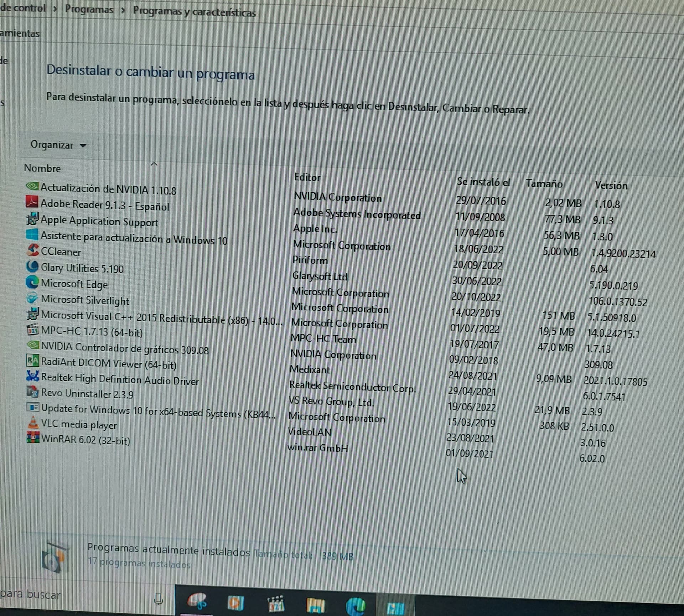Open Microsoft Edge from the taskbar
Screen dimensions: 684x616
pyautogui.click(x=355, y=605)
